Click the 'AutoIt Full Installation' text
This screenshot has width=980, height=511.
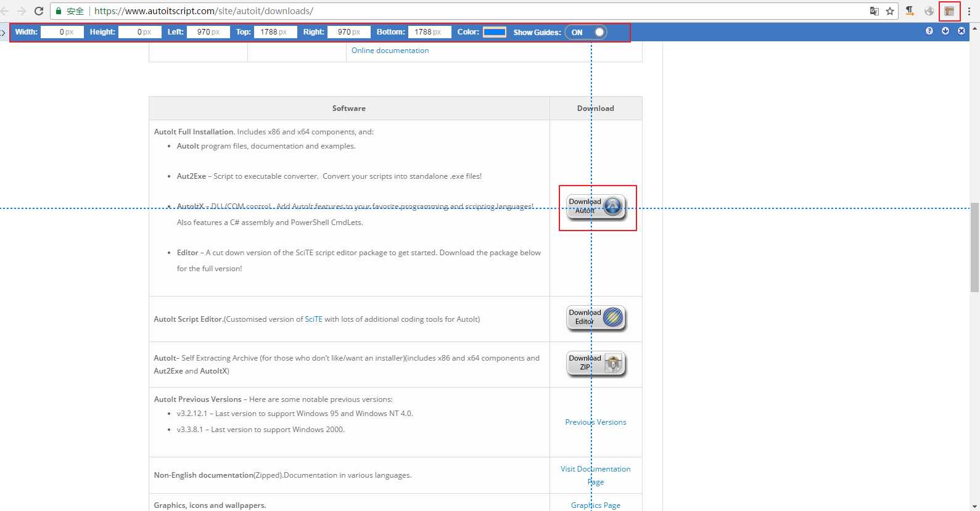point(194,132)
